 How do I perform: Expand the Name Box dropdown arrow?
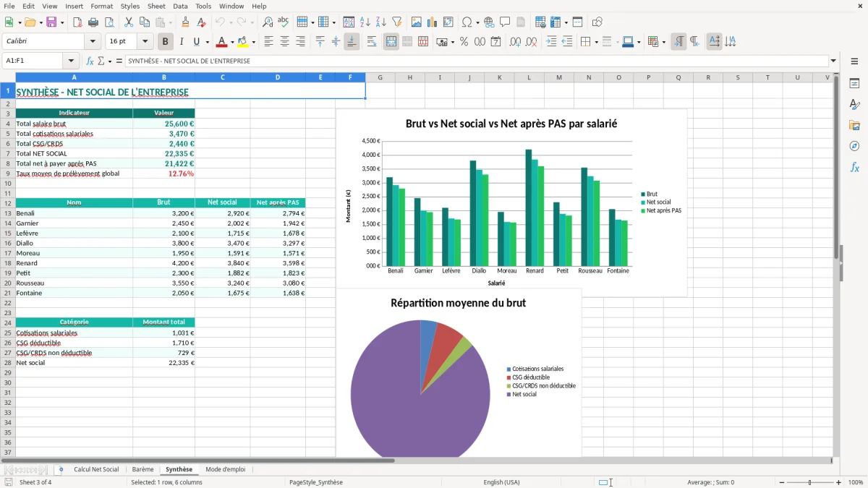click(x=71, y=61)
